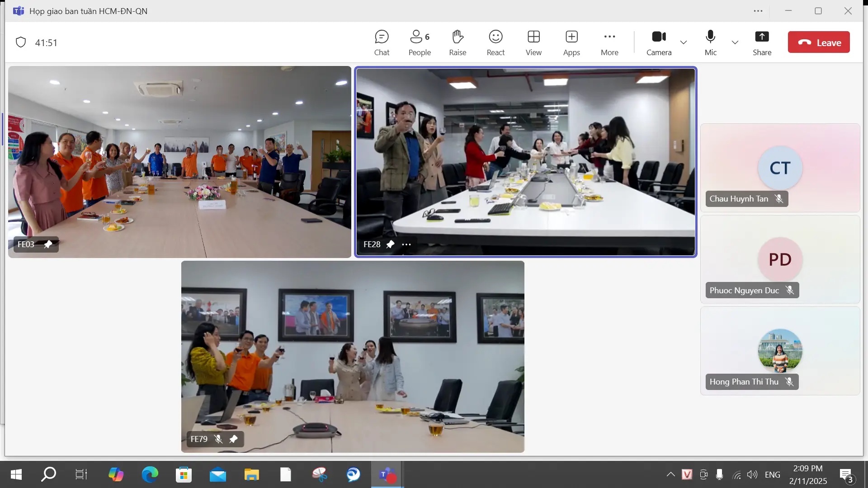This screenshot has width=868, height=488.
Task: Unpin the FE03 video tile
Action: click(48, 244)
